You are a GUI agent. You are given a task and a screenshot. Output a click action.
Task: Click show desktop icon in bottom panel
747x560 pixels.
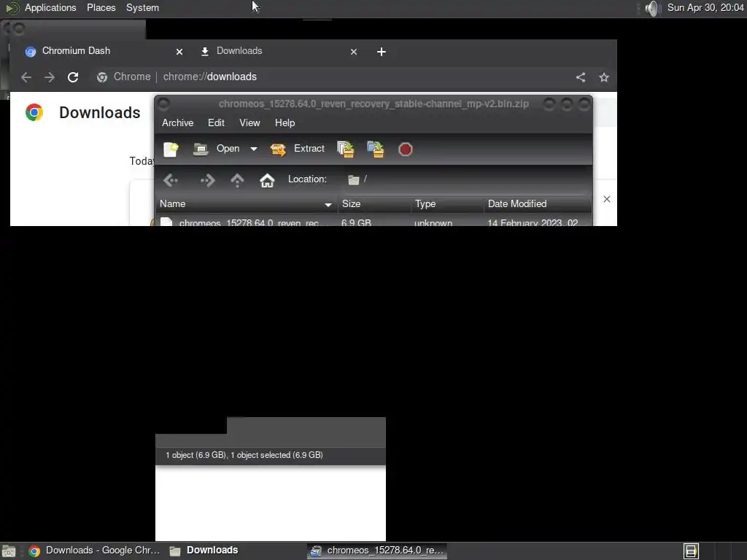click(9, 551)
